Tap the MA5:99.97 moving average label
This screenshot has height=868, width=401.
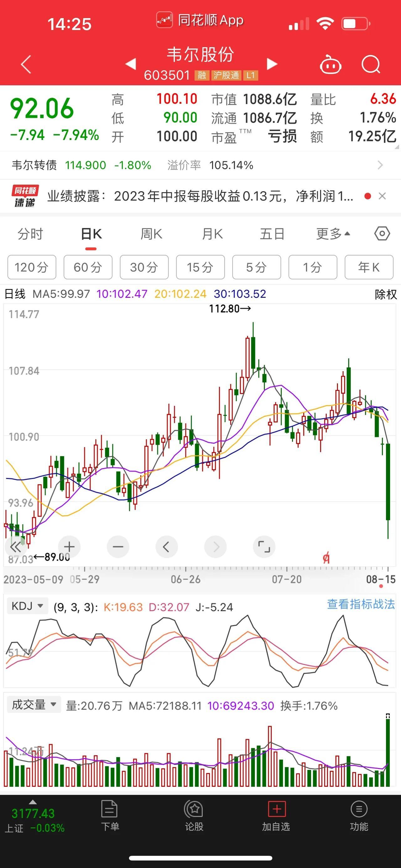(61, 294)
